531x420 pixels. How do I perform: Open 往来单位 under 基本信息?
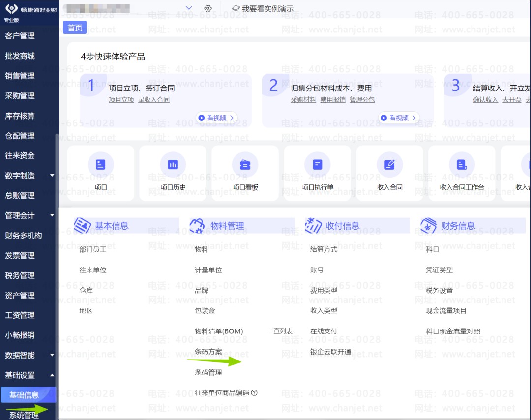(93, 270)
